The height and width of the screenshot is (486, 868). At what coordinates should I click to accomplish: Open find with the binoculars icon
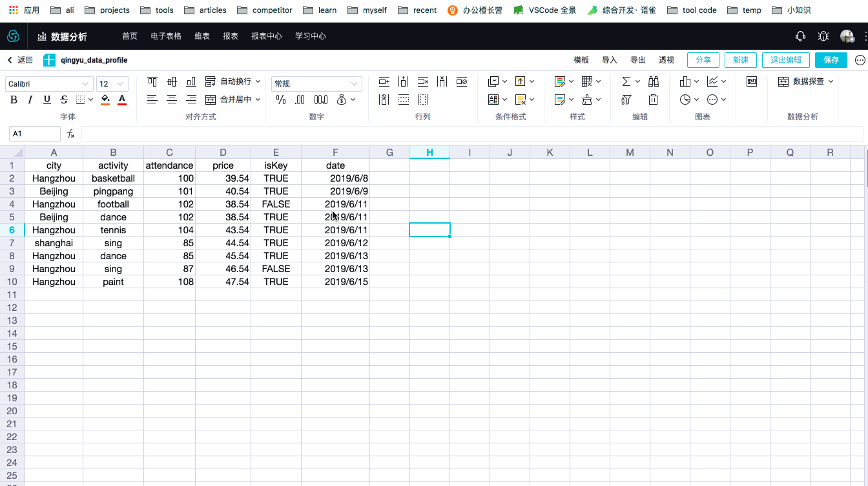coord(654,81)
